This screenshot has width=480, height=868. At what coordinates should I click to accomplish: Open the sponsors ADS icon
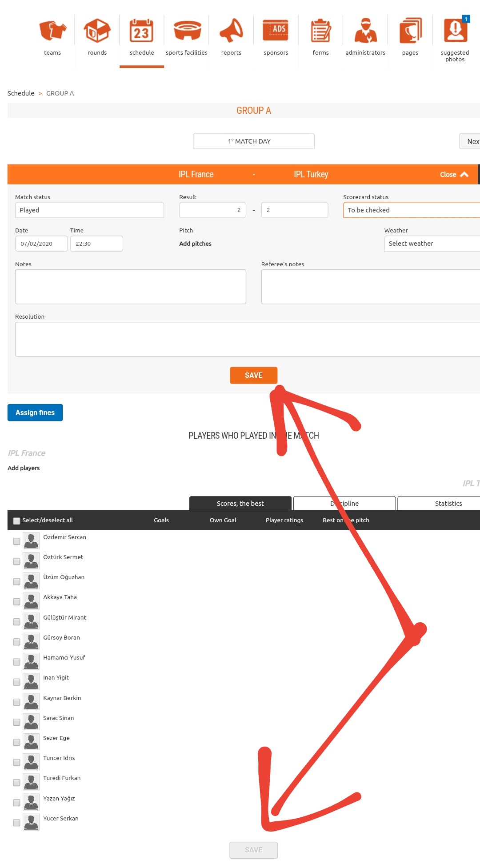coord(276,31)
